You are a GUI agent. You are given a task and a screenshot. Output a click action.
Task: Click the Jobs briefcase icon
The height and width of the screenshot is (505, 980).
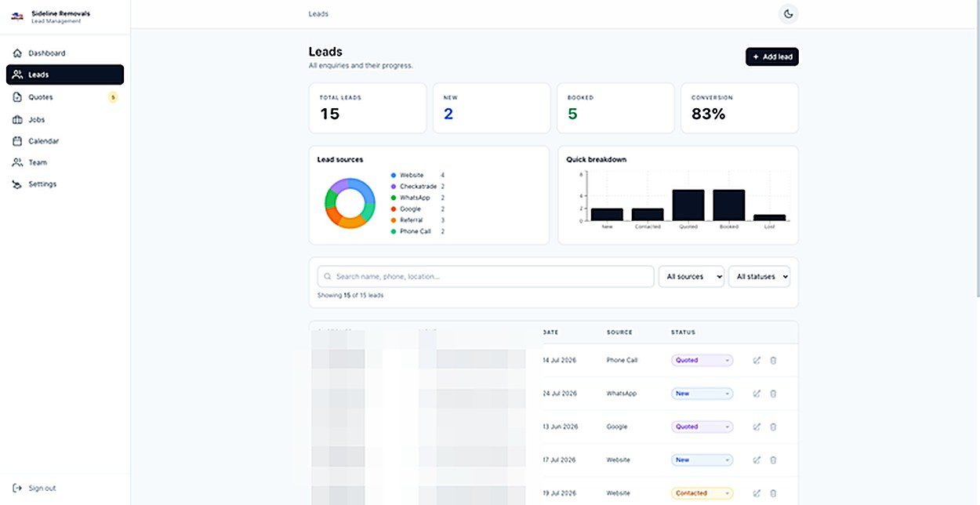[x=17, y=119]
